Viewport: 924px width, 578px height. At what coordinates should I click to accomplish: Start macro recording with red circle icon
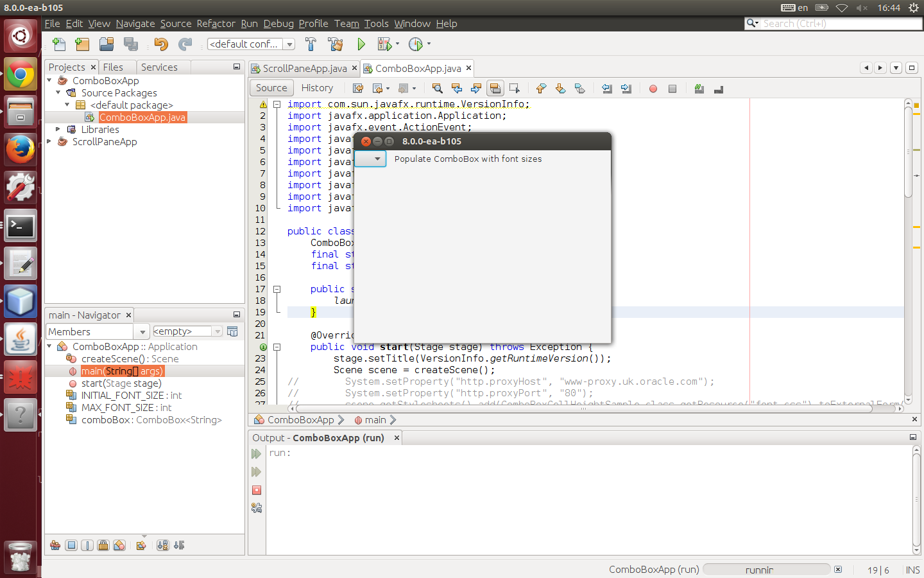(x=653, y=89)
